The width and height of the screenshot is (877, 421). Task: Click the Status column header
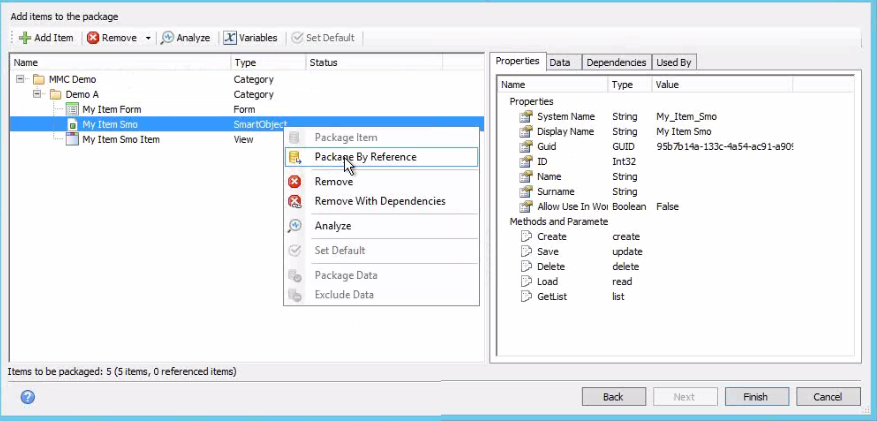tap(324, 63)
